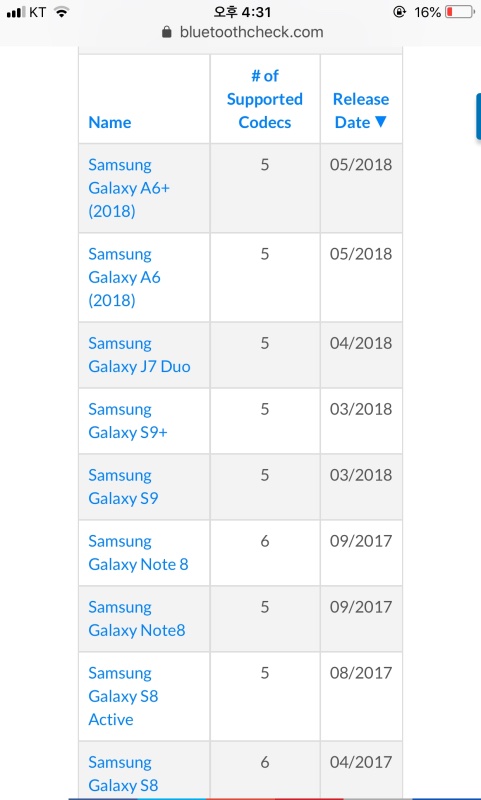Tap the cellular signal bars icon

pos(16,12)
